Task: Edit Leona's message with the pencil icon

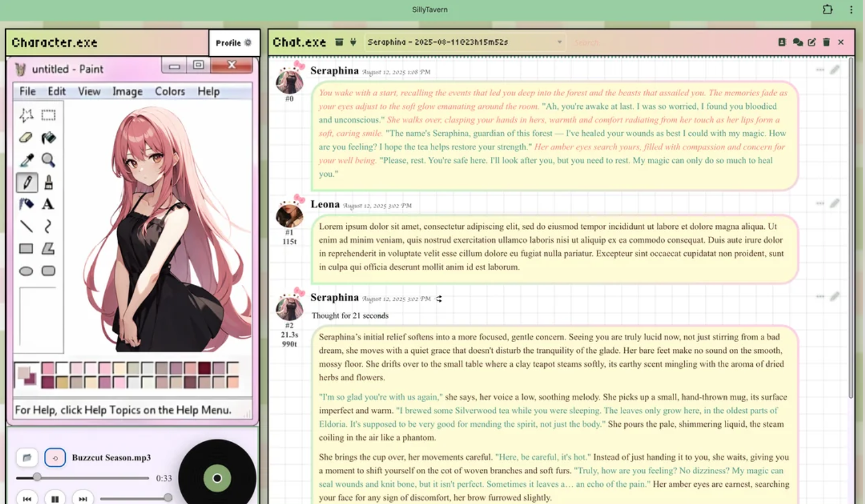Action: [x=835, y=203]
